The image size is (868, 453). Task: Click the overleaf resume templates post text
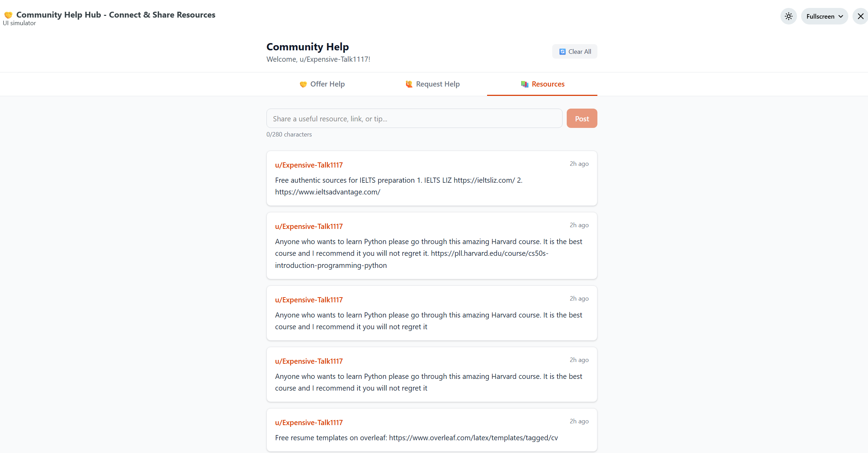(416, 438)
